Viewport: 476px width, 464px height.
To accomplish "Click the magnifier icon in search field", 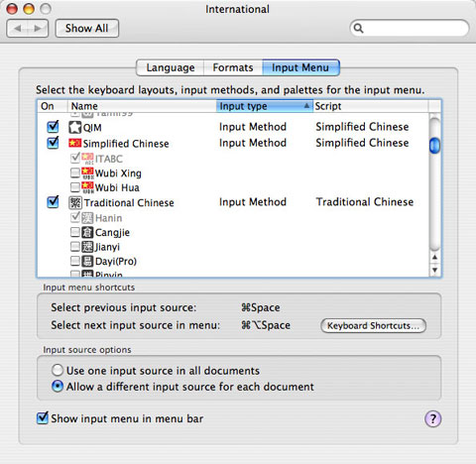I will tap(358, 29).
